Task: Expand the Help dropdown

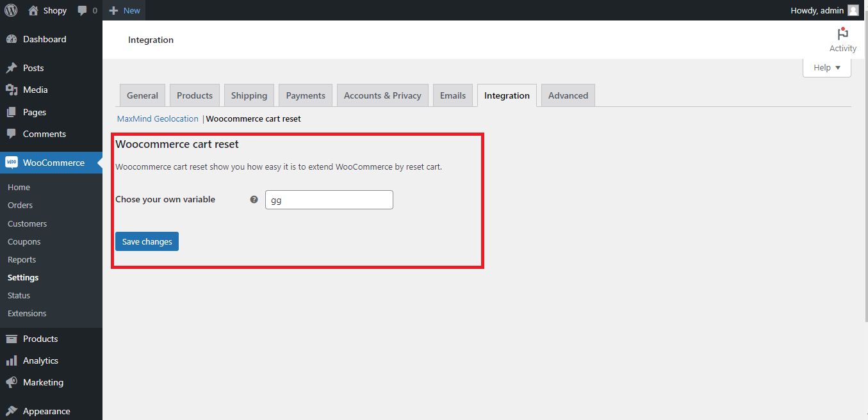Action: pyautogui.click(x=827, y=68)
